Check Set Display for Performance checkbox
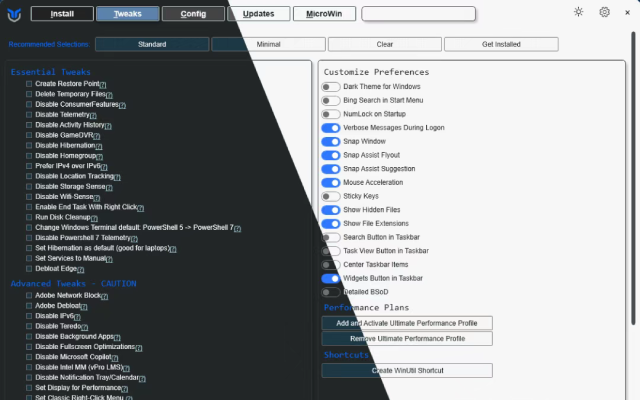640x400 pixels. pyautogui.click(x=29, y=388)
